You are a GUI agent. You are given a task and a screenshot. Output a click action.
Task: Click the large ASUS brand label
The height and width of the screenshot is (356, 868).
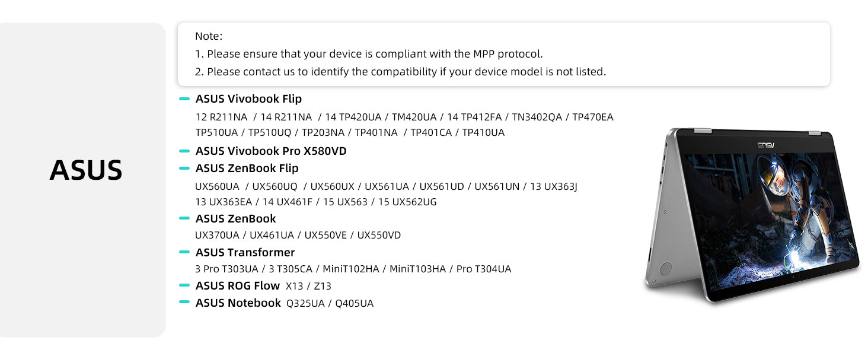(86, 170)
